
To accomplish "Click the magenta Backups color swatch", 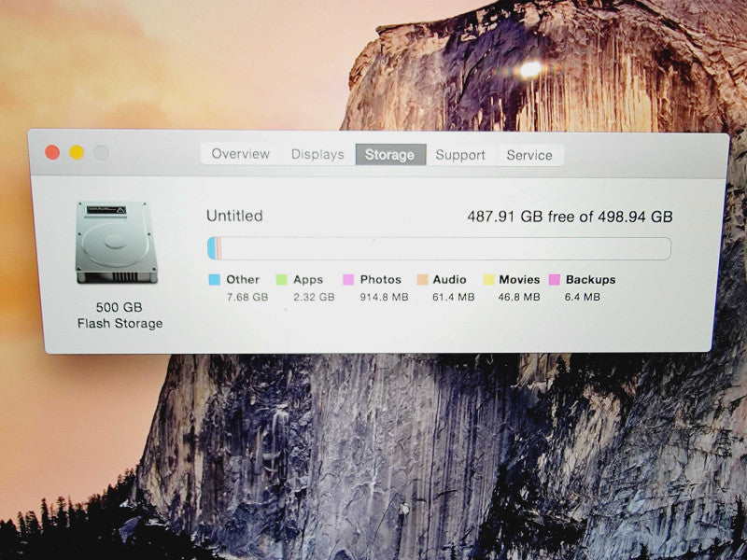I will point(554,279).
